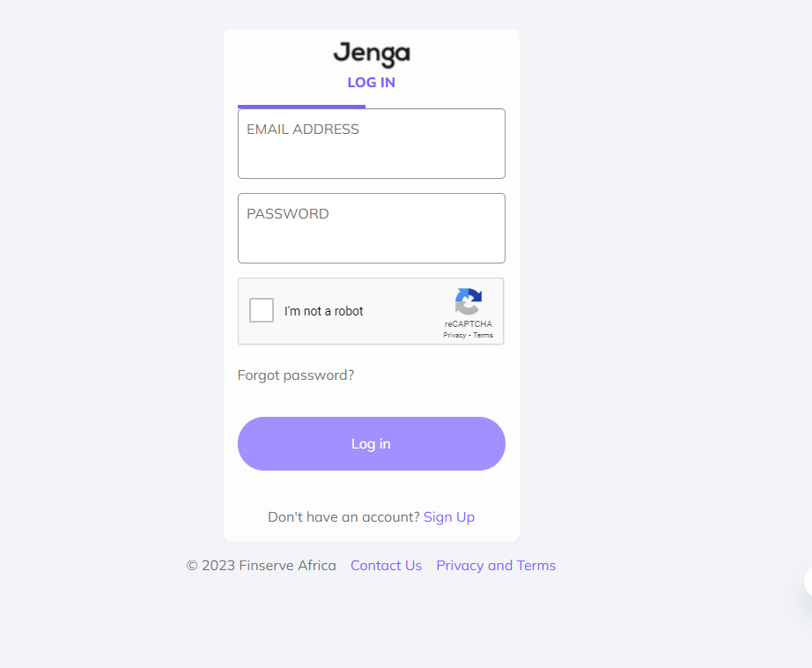Open the floating round widget at right edge
Image resolution: width=812 pixels, height=668 pixels.
point(808,582)
